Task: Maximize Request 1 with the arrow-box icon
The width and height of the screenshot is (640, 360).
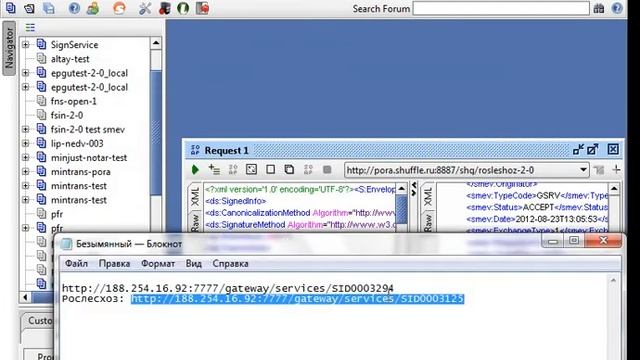Action: (x=593, y=149)
